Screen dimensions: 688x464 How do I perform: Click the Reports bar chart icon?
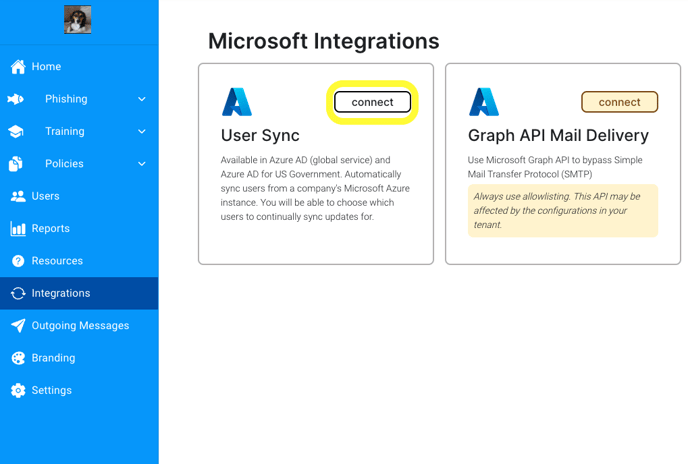(18, 229)
